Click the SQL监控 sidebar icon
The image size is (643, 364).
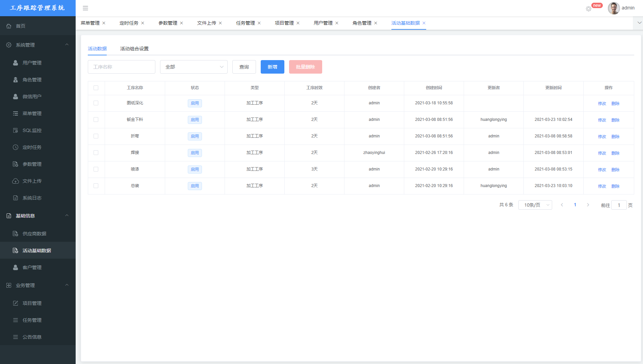(x=16, y=130)
